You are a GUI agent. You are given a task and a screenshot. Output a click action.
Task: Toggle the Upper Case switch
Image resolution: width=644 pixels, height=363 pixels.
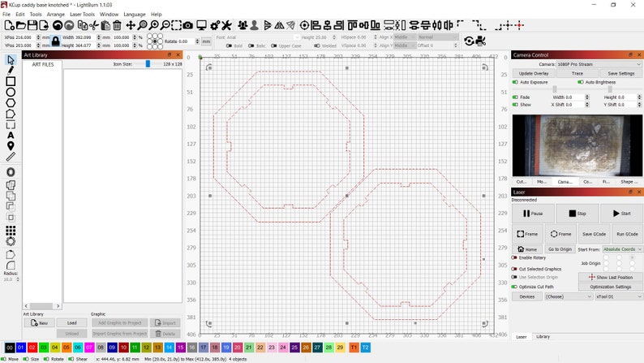click(274, 45)
